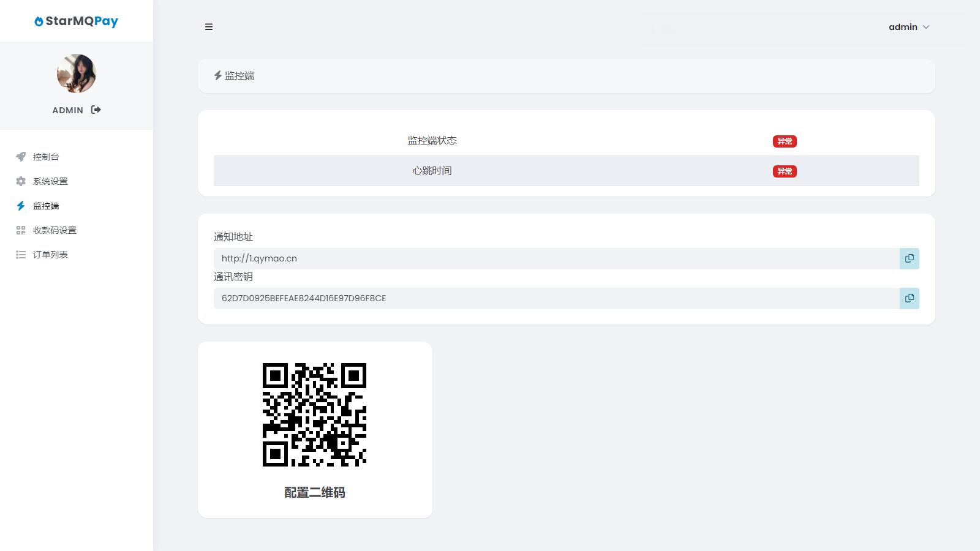The height and width of the screenshot is (551, 980).
Task: Open the admin user dropdown
Action: coord(909,27)
